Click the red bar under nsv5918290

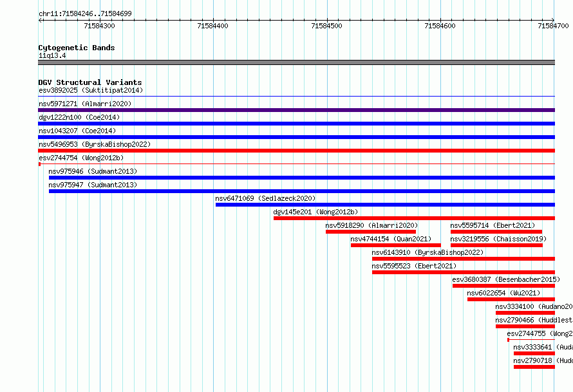[x=371, y=232]
